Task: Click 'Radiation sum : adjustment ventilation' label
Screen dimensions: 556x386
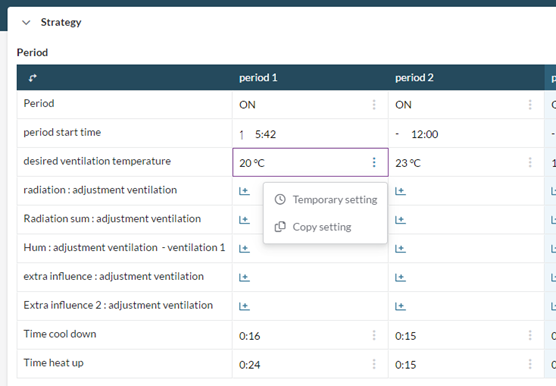Action: click(112, 219)
